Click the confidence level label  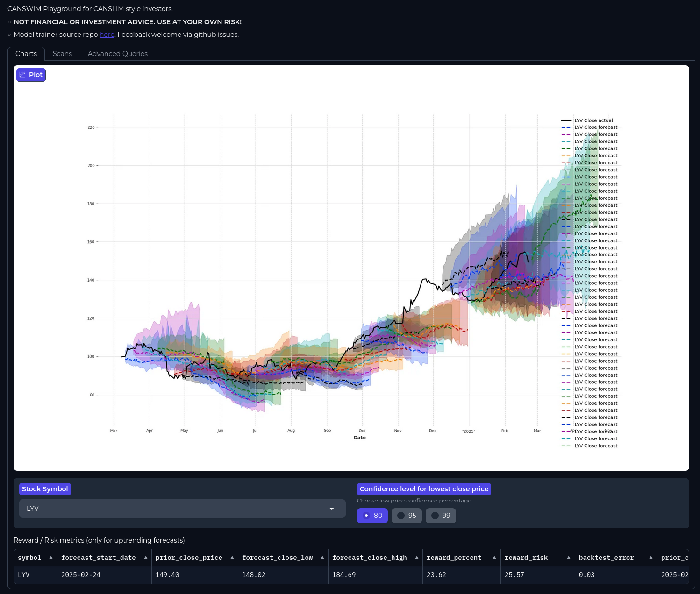[424, 489]
